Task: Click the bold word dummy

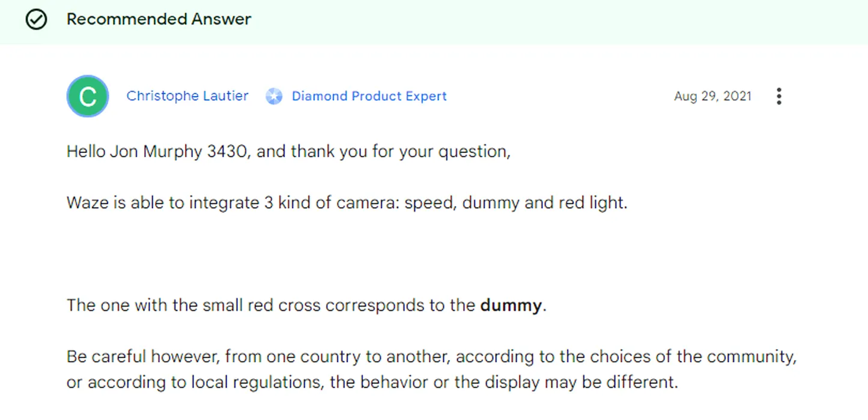Action: point(511,305)
